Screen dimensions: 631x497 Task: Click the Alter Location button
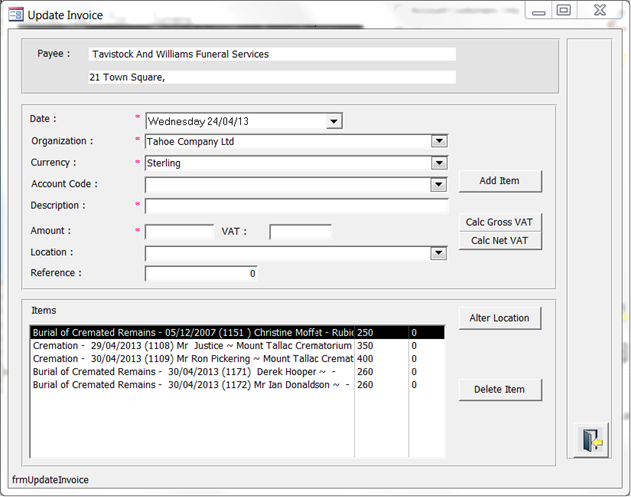[x=500, y=318]
